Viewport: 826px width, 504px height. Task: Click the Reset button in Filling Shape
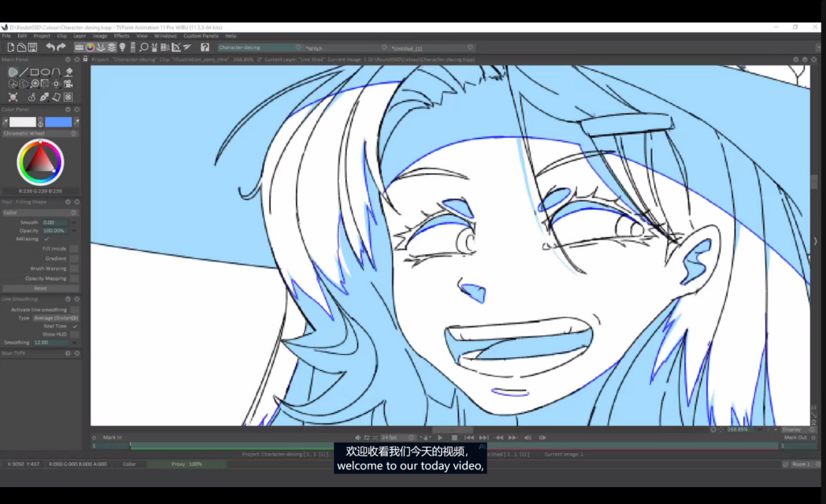[40, 289]
